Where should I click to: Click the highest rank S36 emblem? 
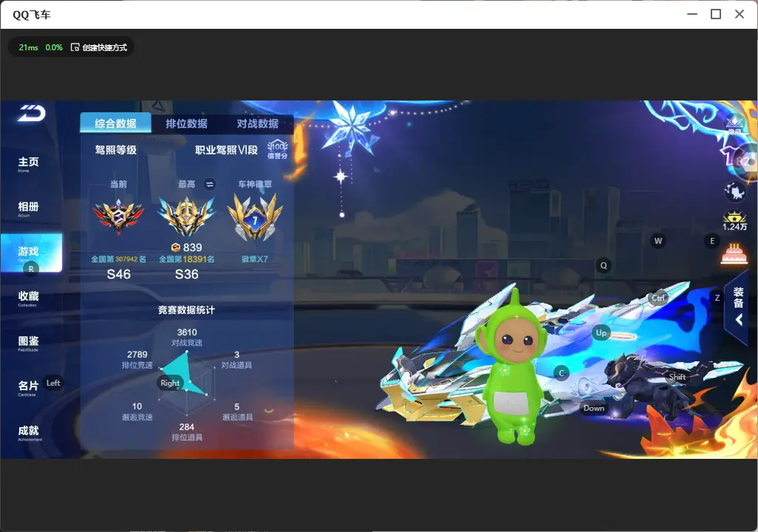coord(187,216)
